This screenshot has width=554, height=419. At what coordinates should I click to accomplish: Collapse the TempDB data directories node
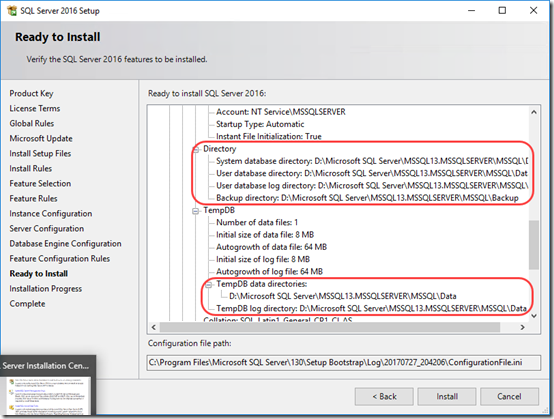click(208, 284)
